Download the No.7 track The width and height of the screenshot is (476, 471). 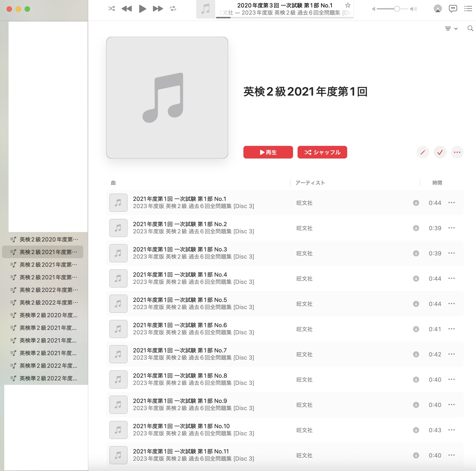pyautogui.click(x=416, y=354)
